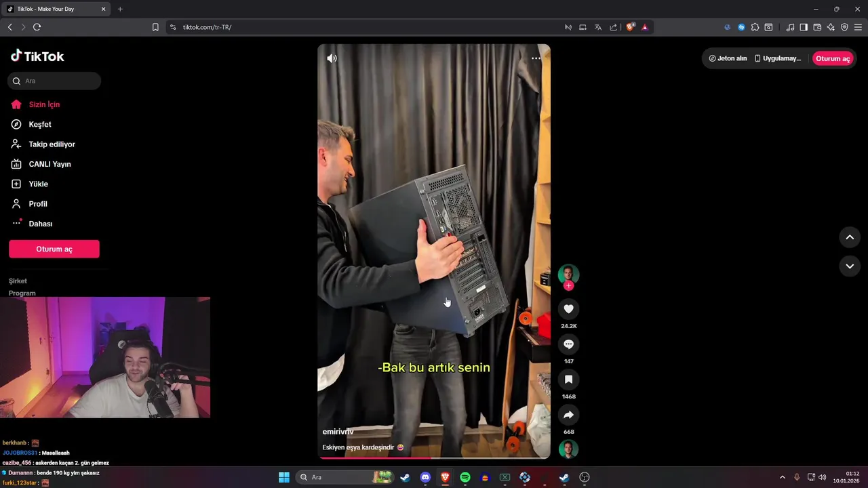Click the Uygulamay... button in the header
This screenshot has height=488, width=868.
tap(778, 58)
